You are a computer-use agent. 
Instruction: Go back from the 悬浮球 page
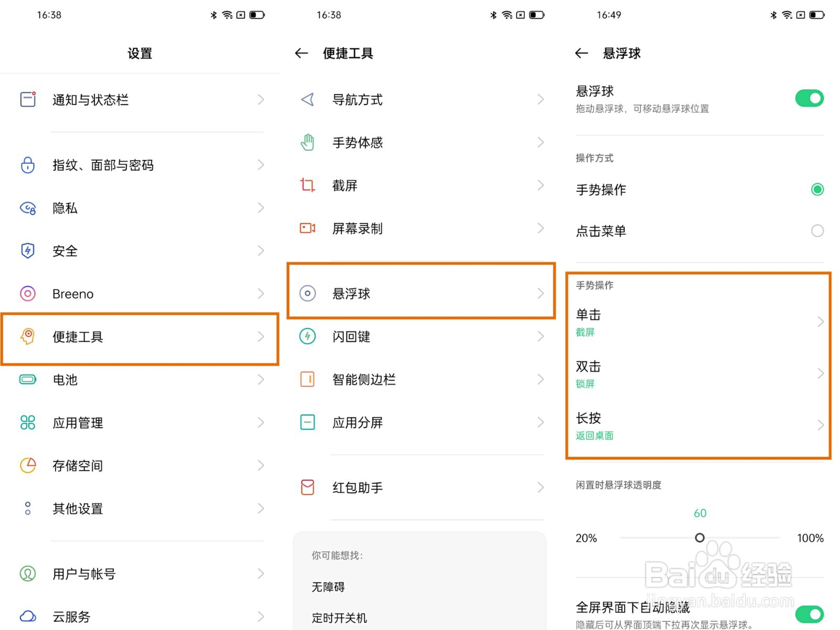[581, 53]
